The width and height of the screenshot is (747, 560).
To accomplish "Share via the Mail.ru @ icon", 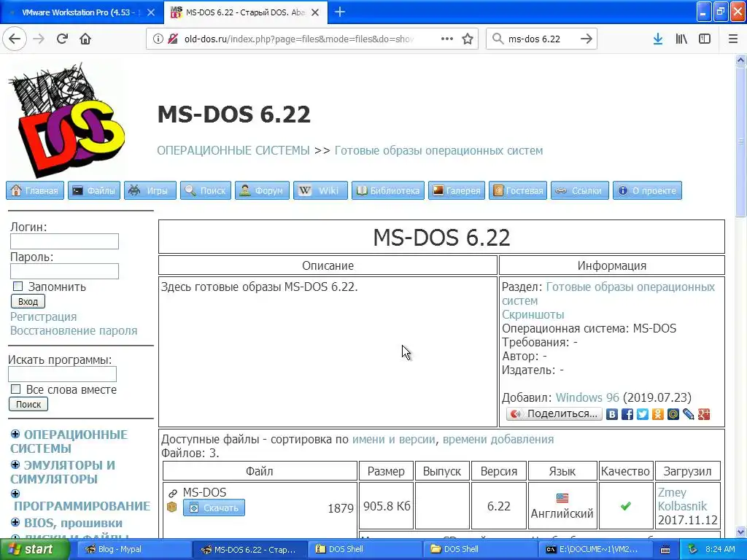I will coord(673,414).
